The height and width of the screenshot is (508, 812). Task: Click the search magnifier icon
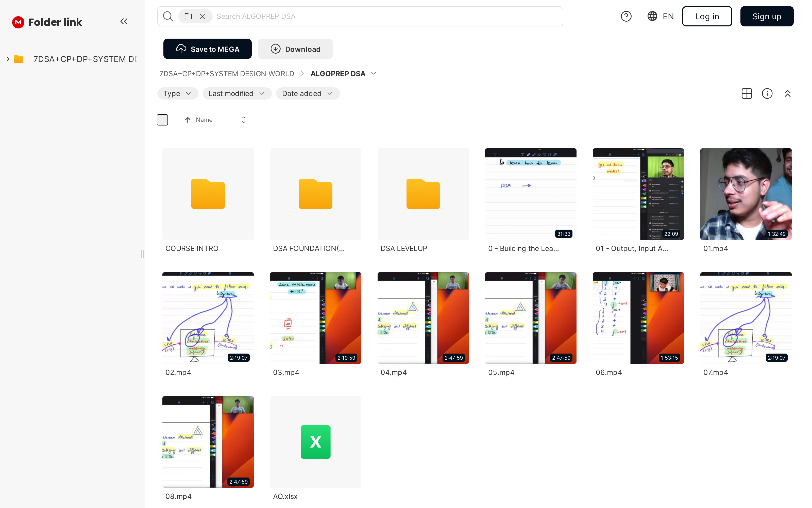pos(168,16)
